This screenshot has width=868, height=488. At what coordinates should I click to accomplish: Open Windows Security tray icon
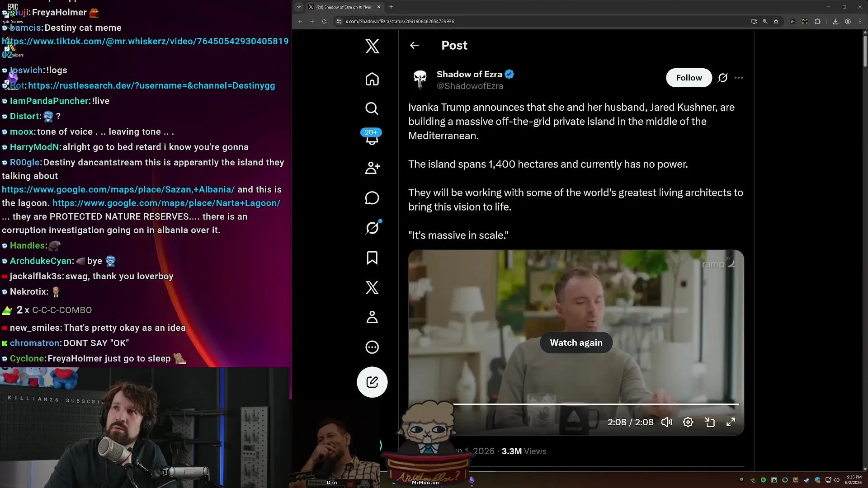[817, 480]
